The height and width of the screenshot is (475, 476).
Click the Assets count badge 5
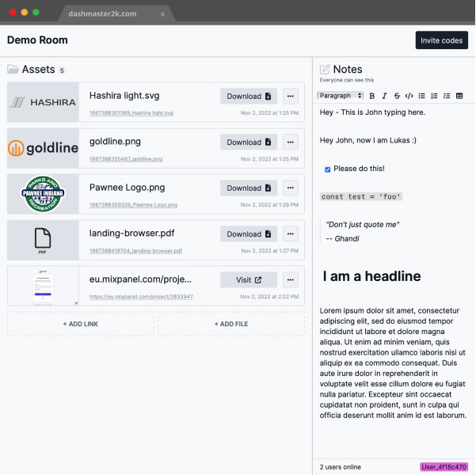[62, 70]
